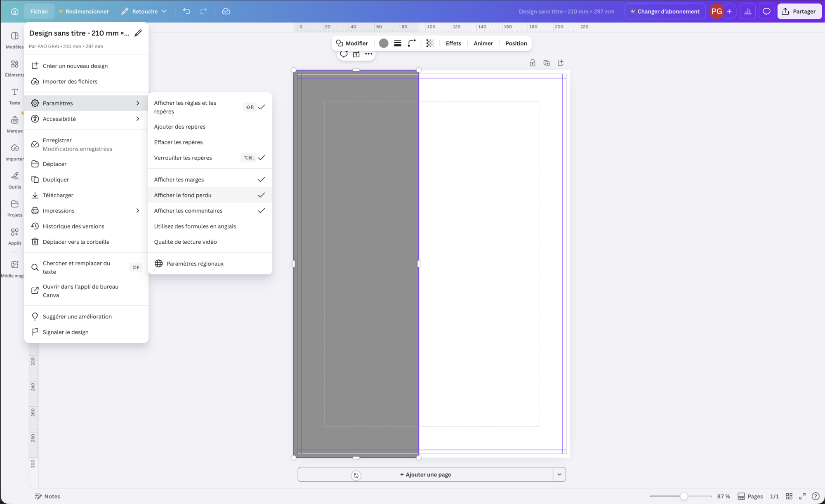825x504 pixels.
Task: Click the zoom slider handle
Action: pos(684,496)
